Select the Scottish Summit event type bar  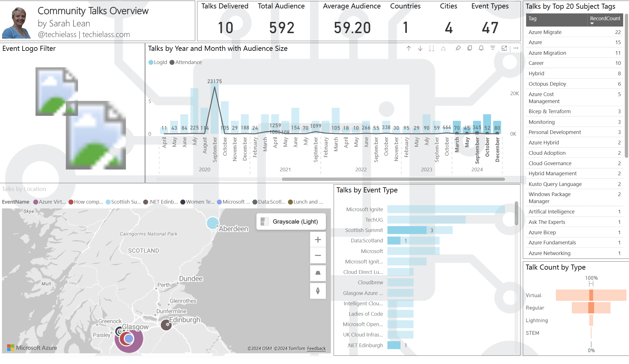click(407, 230)
